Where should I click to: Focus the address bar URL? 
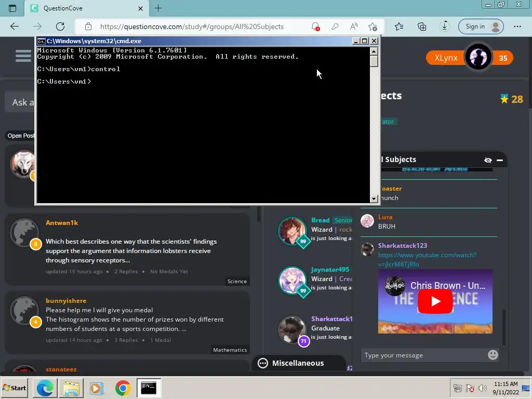192,26
